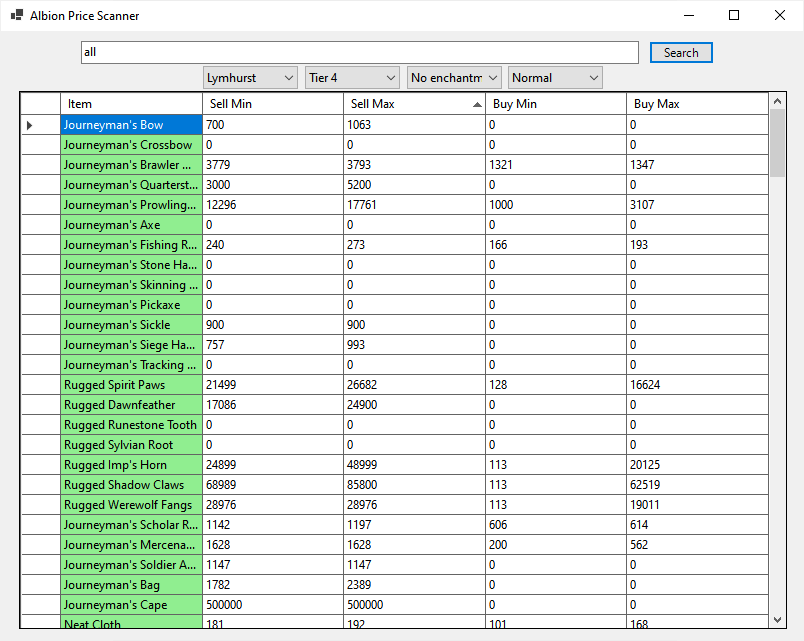
Task: Select the Journeyman's Skinning cell
Action: 132,285
